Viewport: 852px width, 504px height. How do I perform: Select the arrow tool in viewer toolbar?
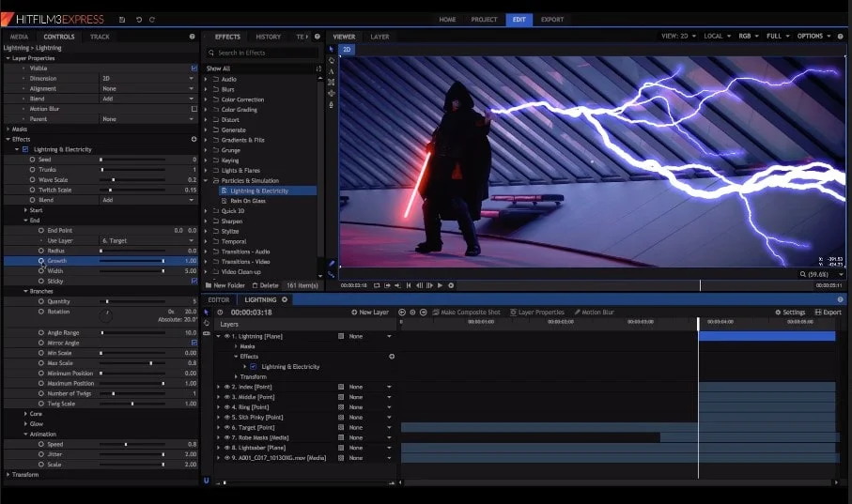[332, 49]
